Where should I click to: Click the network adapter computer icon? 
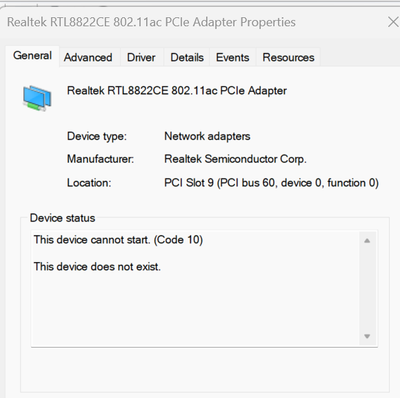click(x=37, y=98)
